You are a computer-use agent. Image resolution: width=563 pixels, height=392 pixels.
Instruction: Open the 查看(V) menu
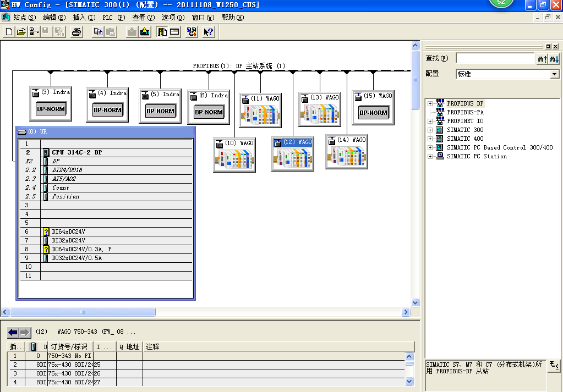[x=144, y=18]
